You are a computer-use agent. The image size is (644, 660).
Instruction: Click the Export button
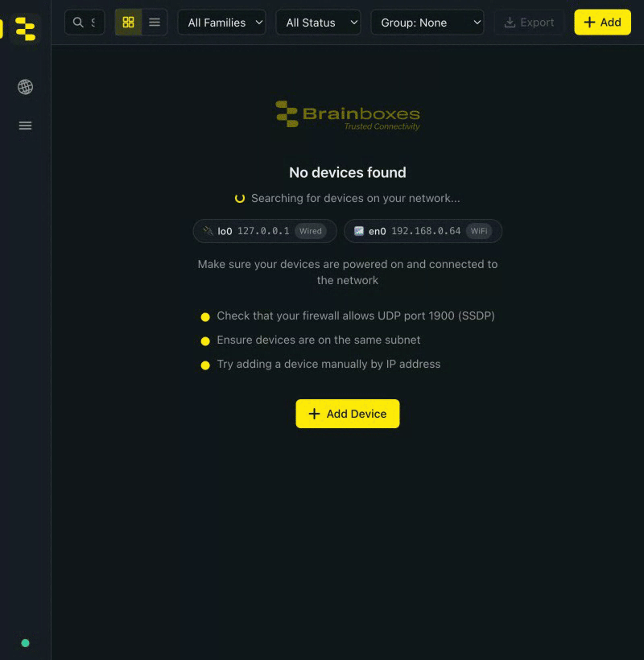pyautogui.click(x=529, y=23)
